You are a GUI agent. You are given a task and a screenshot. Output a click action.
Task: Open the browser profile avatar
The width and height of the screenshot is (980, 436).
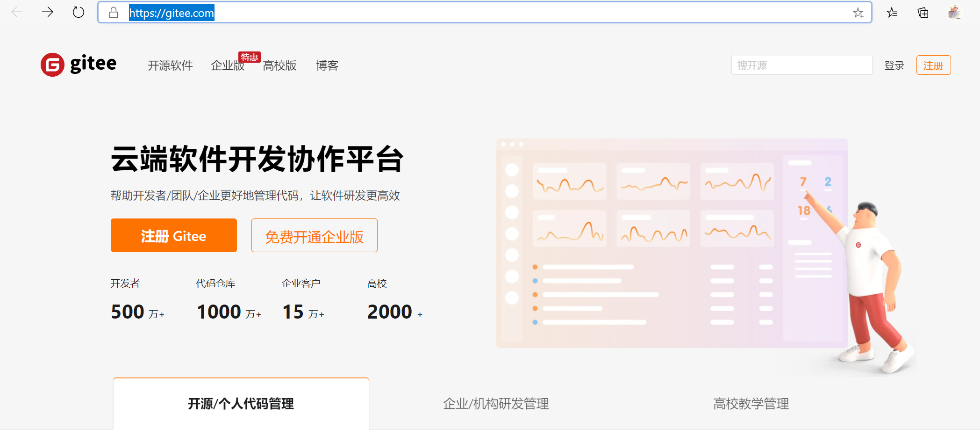click(x=954, y=12)
